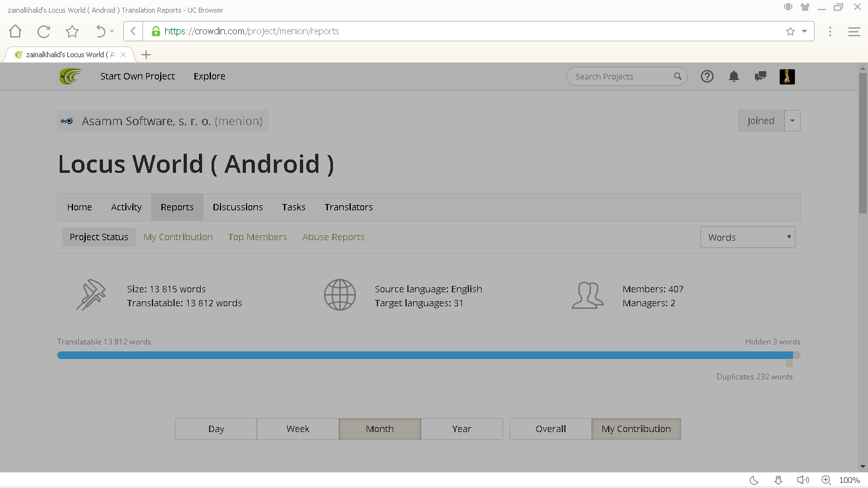Open the address bar dropdown arrow

[x=804, y=31]
